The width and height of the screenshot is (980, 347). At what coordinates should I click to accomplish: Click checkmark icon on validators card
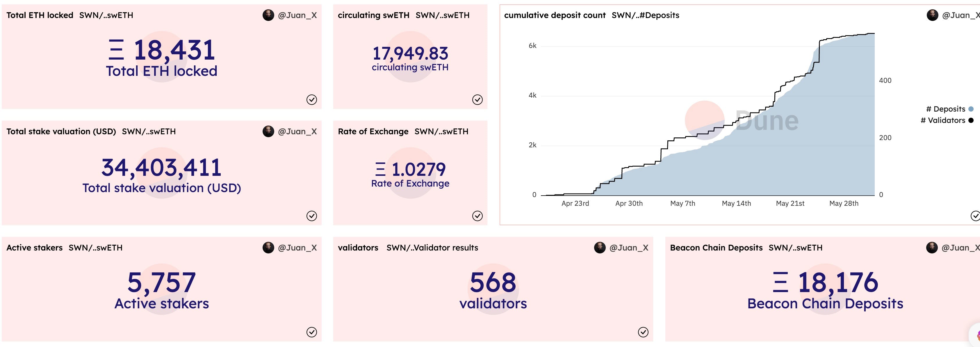[643, 332]
